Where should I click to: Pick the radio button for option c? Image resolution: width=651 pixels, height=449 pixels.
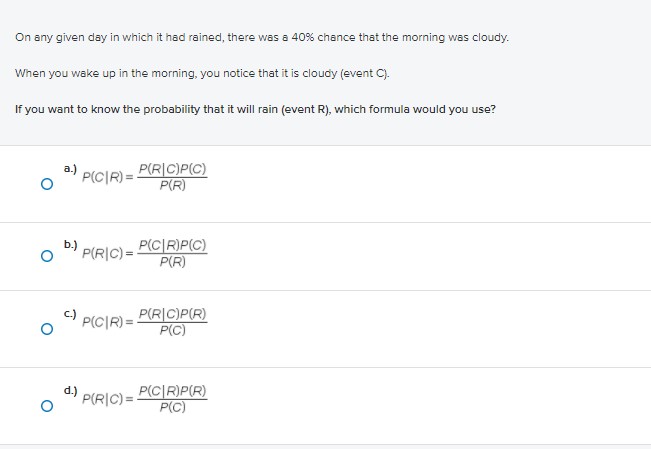47,329
